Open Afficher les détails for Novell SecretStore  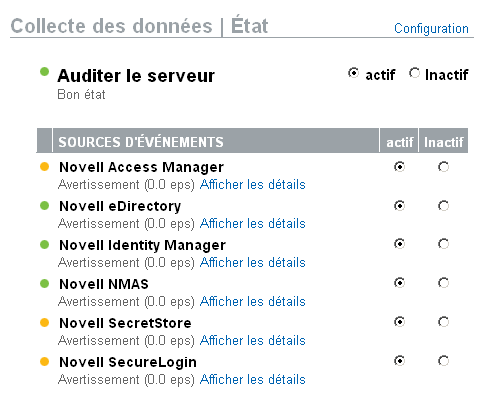tap(253, 340)
